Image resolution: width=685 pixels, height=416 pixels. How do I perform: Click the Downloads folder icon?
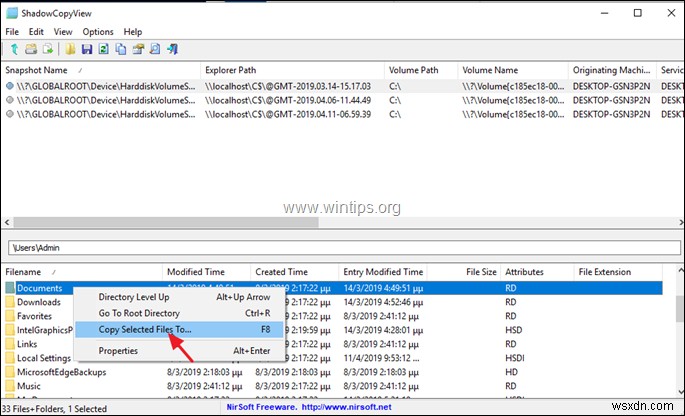click(x=10, y=302)
